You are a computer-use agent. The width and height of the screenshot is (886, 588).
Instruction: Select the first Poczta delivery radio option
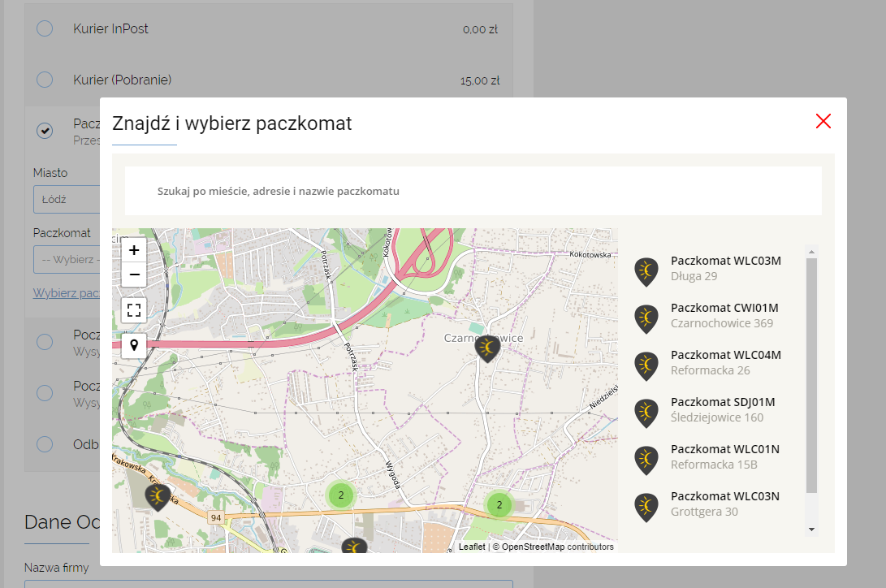pyautogui.click(x=45, y=342)
